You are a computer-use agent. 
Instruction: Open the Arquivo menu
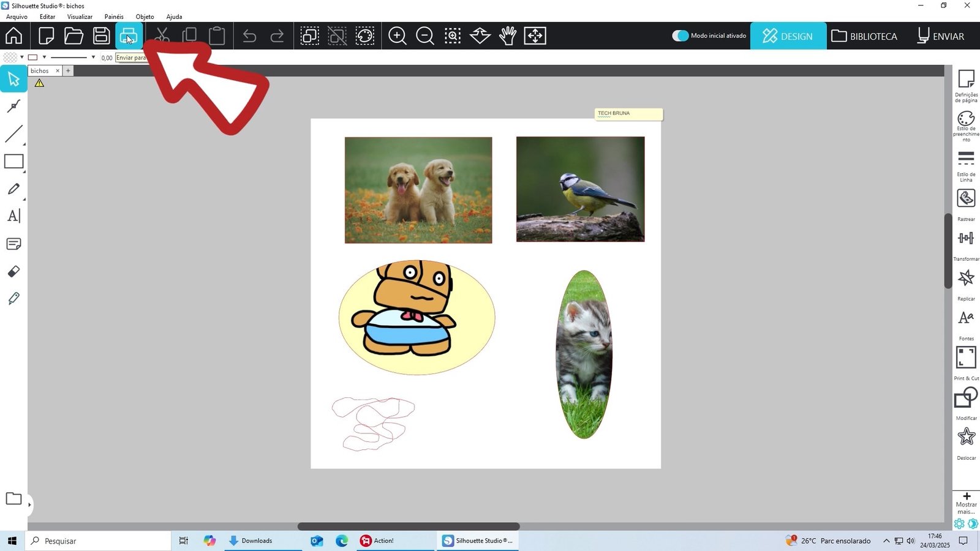pyautogui.click(x=16, y=17)
